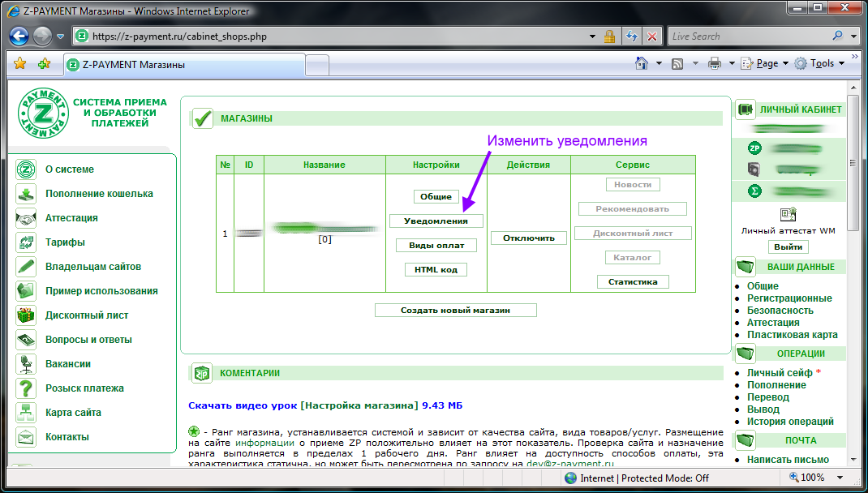The height and width of the screenshot is (493, 868).
Task: Click the Каталог button
Action: tap(633, 257)
